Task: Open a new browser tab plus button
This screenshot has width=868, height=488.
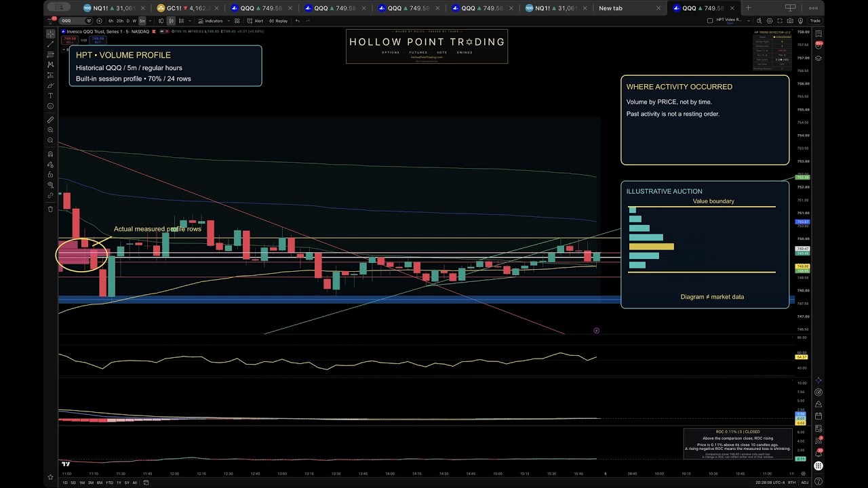Action: (748, 8)
